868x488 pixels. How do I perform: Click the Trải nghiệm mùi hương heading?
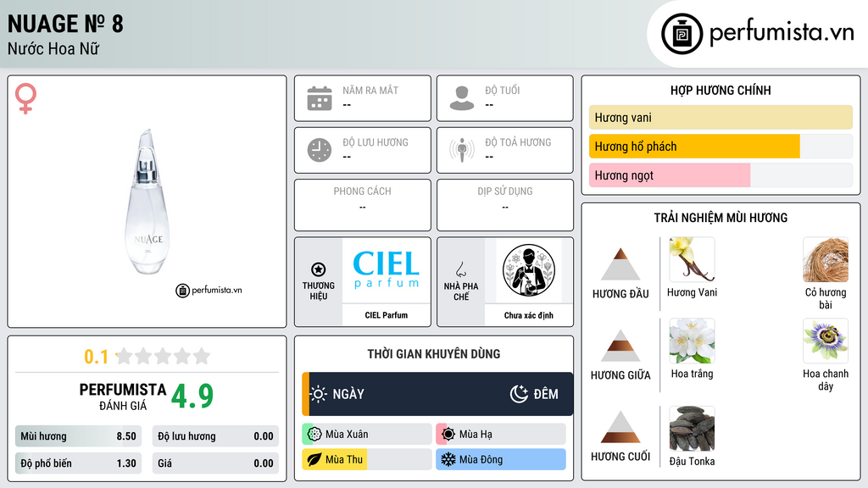pos(721,218)
